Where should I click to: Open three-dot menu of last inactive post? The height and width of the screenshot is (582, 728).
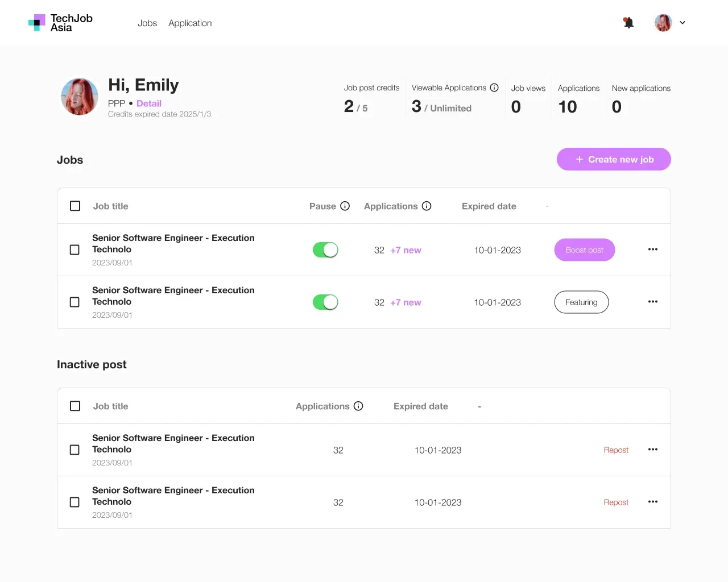pyautogui.click(x=653, y=502)
